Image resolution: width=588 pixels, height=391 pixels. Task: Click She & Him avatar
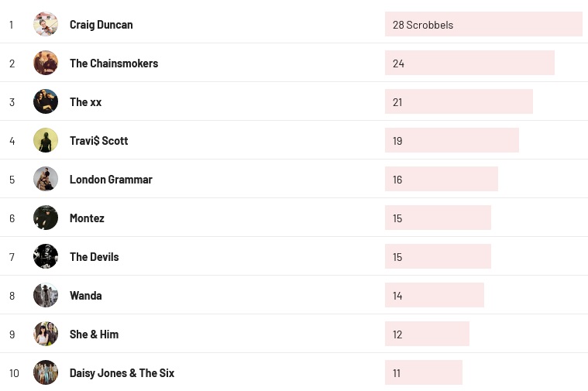46,334
